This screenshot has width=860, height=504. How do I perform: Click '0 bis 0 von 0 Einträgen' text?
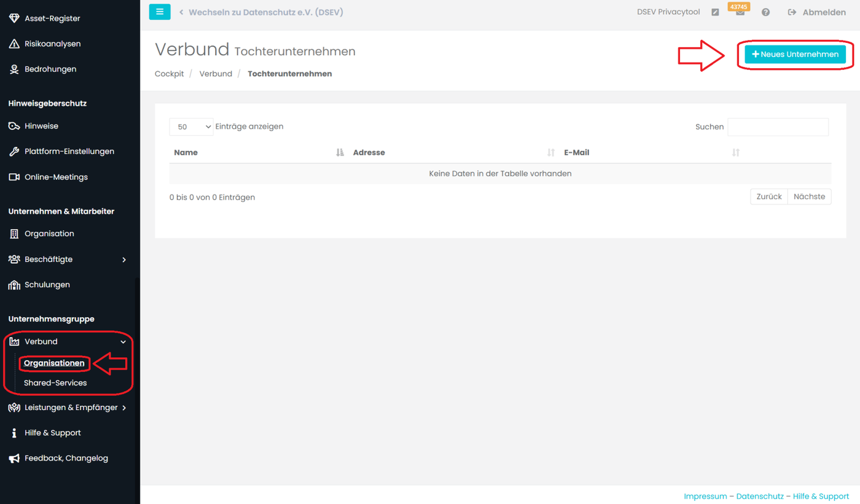pyautogui.click(x=212, y=198)
